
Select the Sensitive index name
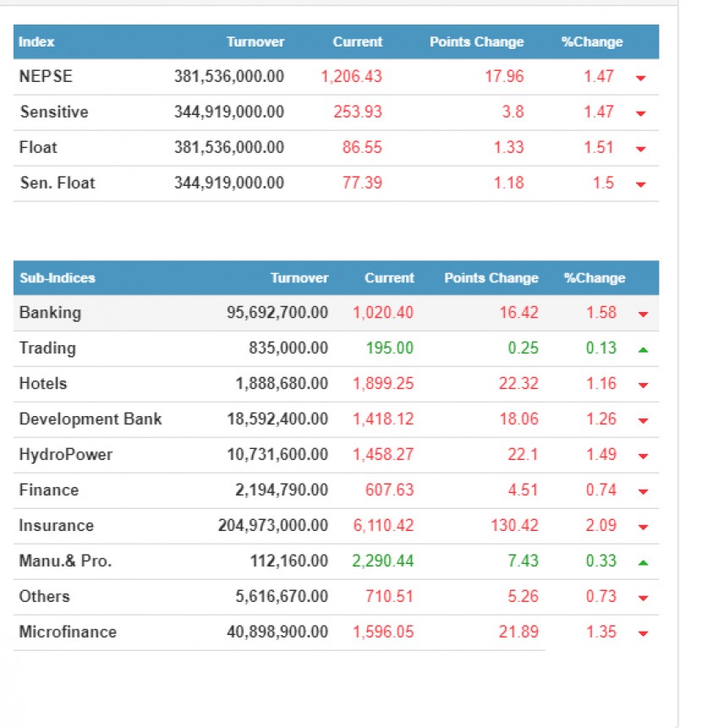click(x=53, y=112)
